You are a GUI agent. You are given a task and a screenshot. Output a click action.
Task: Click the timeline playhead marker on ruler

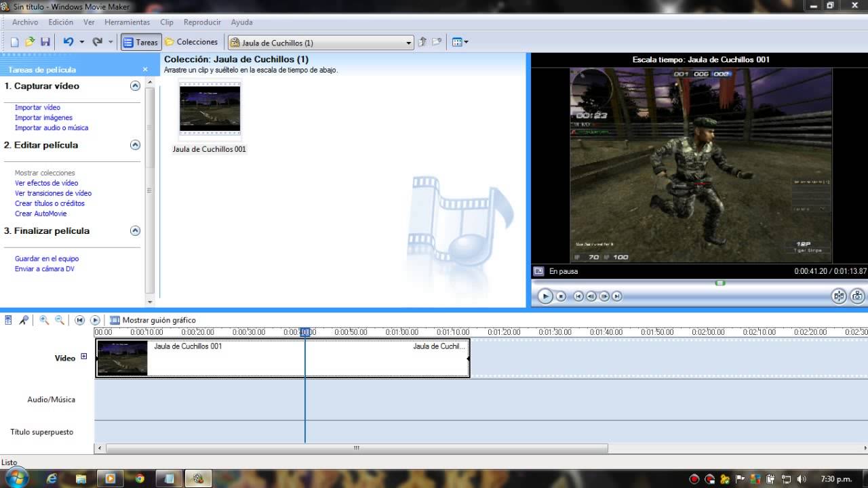click(305, 332)
